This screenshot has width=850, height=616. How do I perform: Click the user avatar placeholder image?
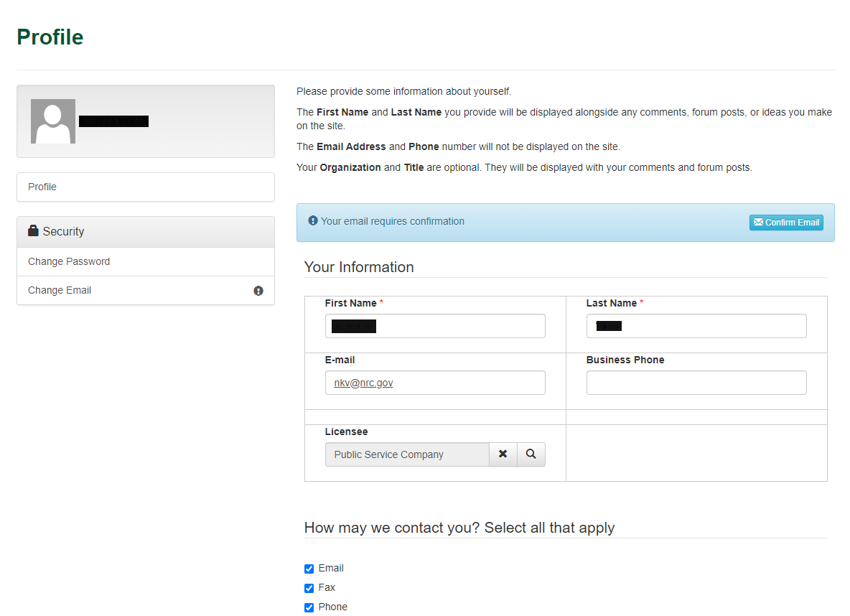tap(53, 121)
